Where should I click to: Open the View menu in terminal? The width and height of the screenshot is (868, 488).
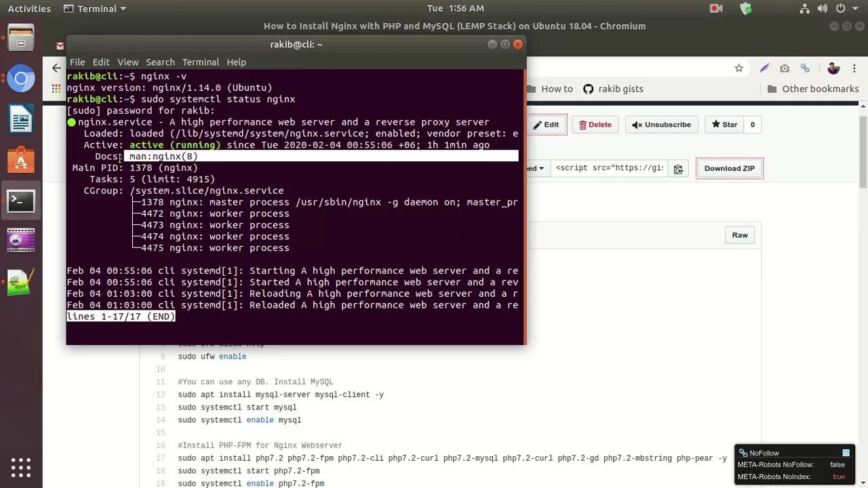tap(127, 62)
